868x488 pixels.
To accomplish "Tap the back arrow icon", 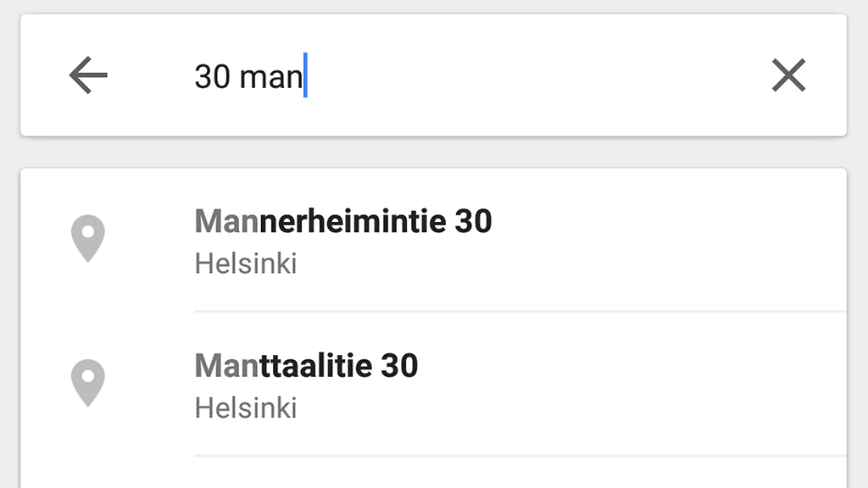I will pos(88,76).
